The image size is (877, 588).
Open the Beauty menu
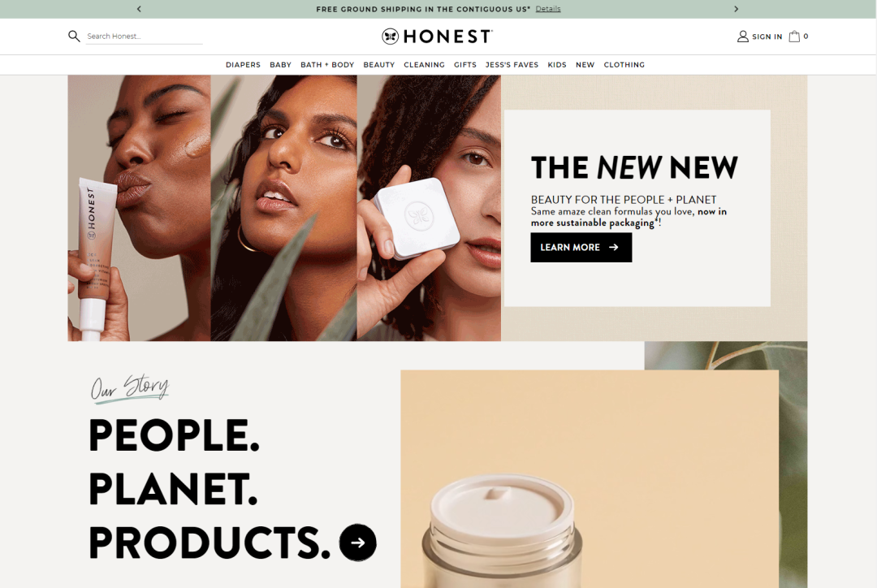tap(378, 65)
